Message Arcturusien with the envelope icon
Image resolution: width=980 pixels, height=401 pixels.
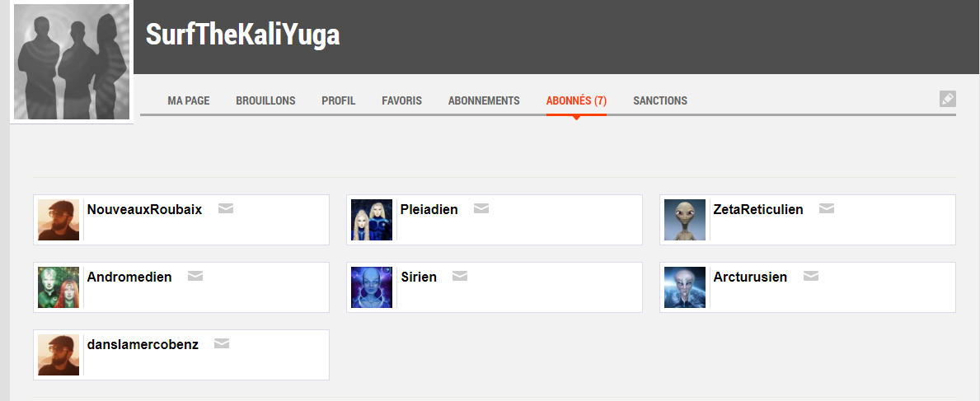tap(811, 277)
